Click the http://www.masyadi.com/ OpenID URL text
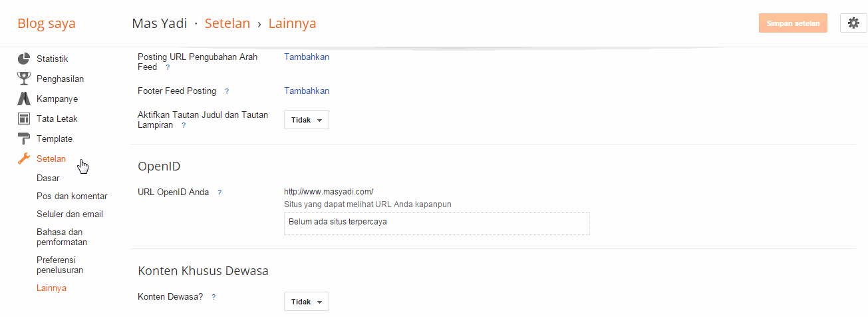 [x=329, y=192]
